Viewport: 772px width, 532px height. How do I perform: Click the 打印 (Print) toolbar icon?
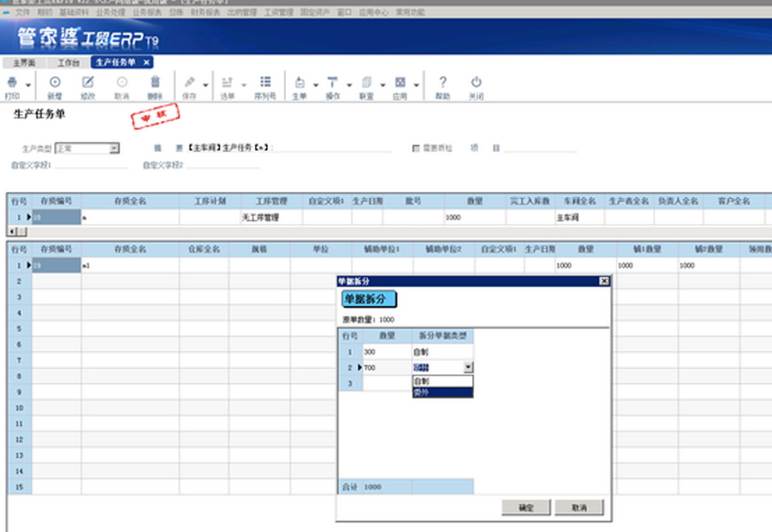click(x=12, y=83)
